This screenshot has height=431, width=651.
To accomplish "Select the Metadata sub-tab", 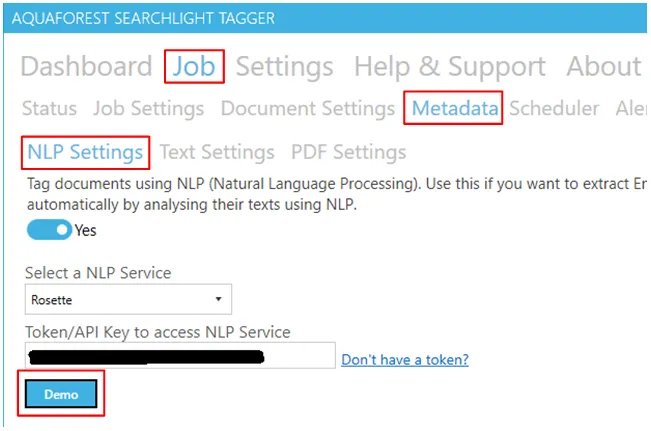I will pyautogui.click(x=455, y=108).
